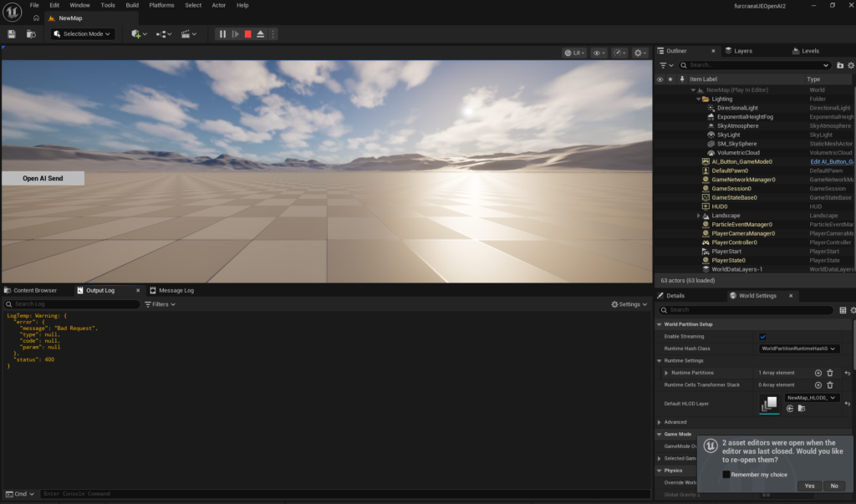Switch to the Content Browser tab
This screenshot has width=856, height=504.
(x=30, y=291)
